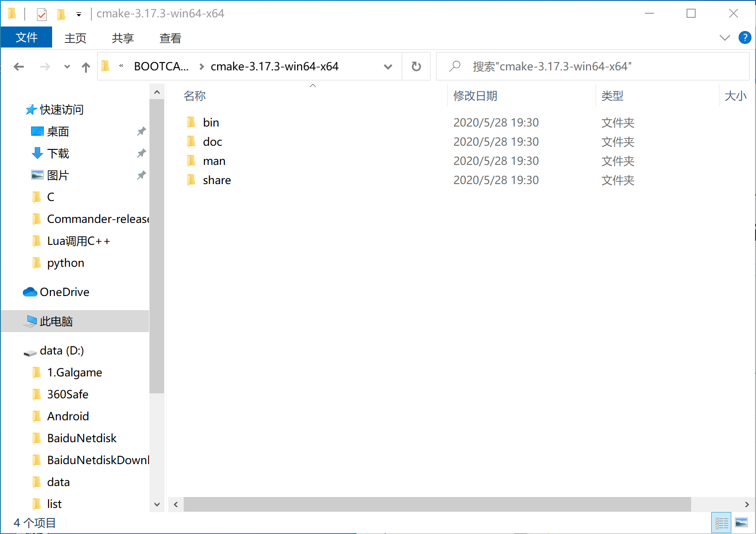Switch to large icons view layout
756x534 pixels.
[x=741, y=523]
